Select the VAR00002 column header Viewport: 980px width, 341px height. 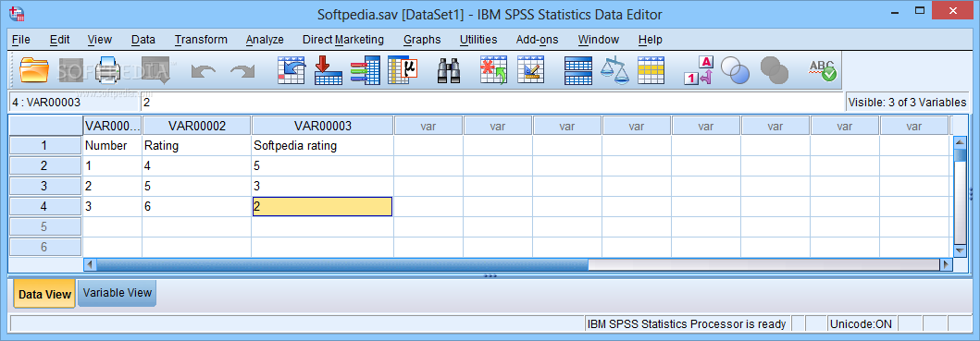pyautogui.click(x=197, y=127)
